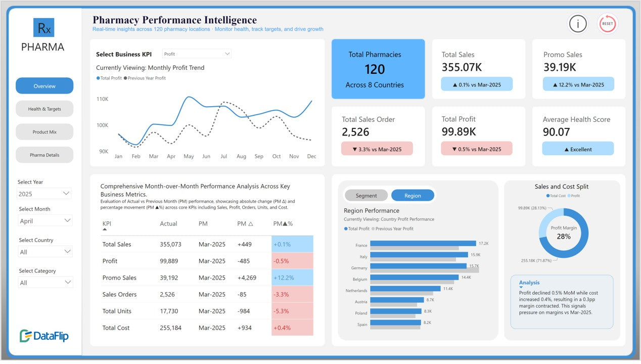641x364 pixels.
Task: Click the info icon at top right
Action: click(577, 24)
